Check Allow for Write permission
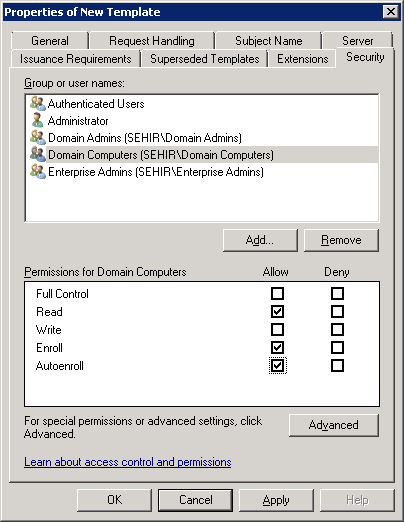This screenshot has width=404, height=522. click(x=277, y=330)
